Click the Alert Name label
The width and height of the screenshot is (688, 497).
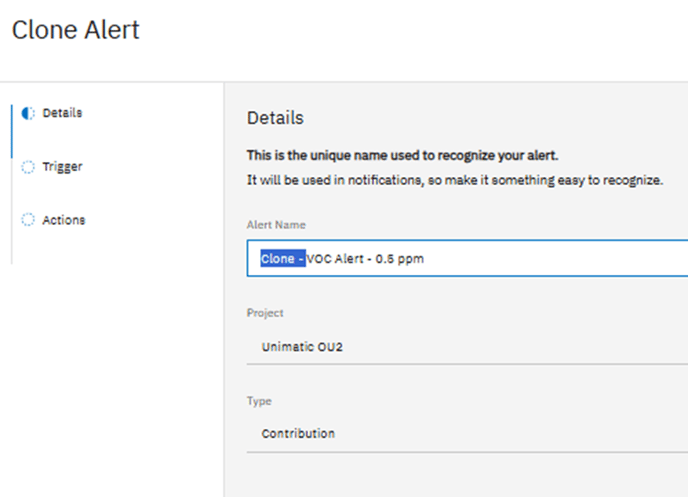coord(274,225)
